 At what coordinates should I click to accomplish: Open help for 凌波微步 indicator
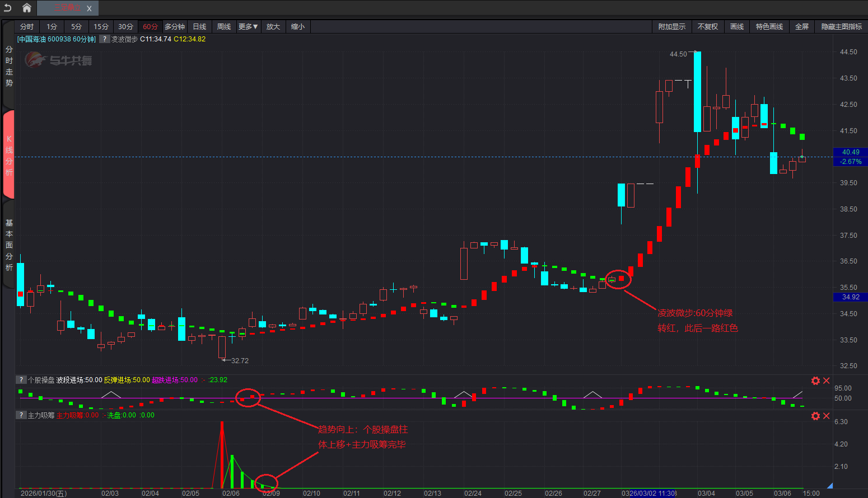(x=105, y=39)
